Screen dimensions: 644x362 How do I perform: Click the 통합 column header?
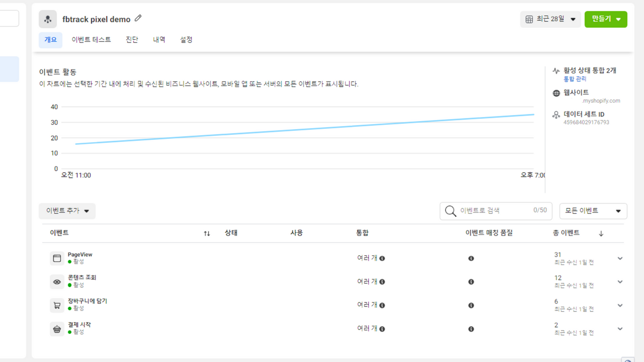pos(362,233)
